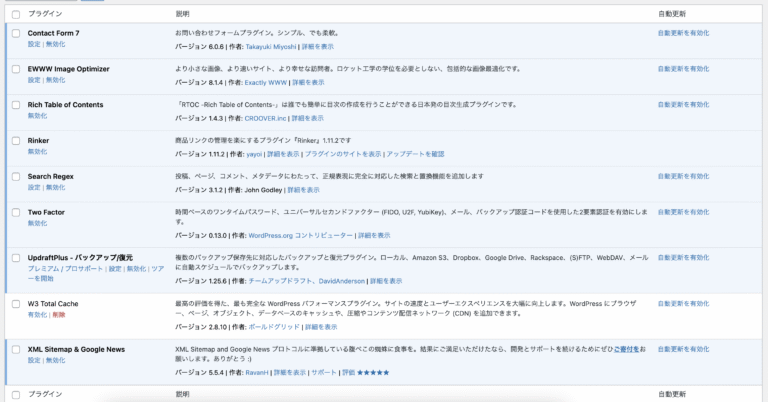
Task: Enable 自動更新を有効化 for Rich Table of Contents
Action: click(683, 105)
